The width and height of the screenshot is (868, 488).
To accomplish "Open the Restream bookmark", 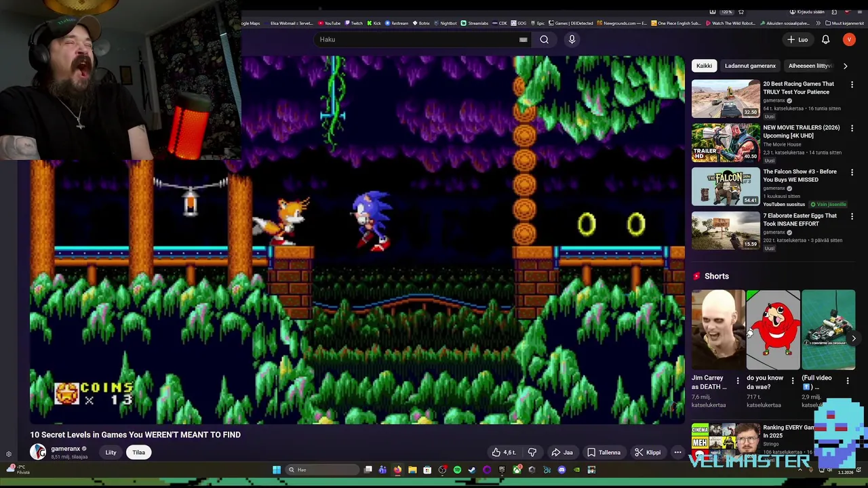I will pos(397,23).
